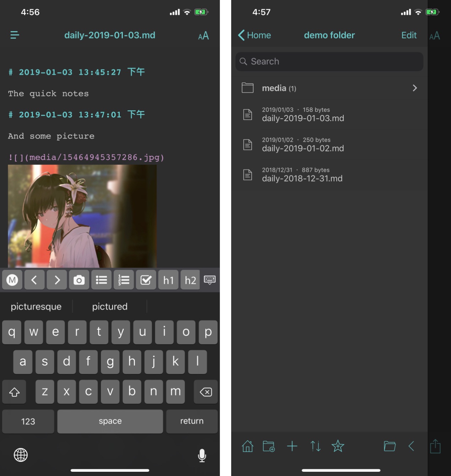Toggle the shift key on the keyboard
The height and width of the screenshot is (476, 451).
(x=14, y=392)
